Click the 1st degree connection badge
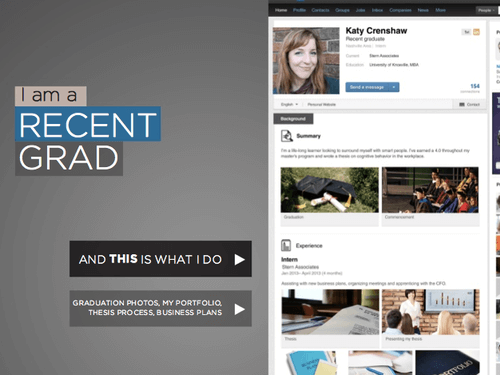 tap(467, 32)
